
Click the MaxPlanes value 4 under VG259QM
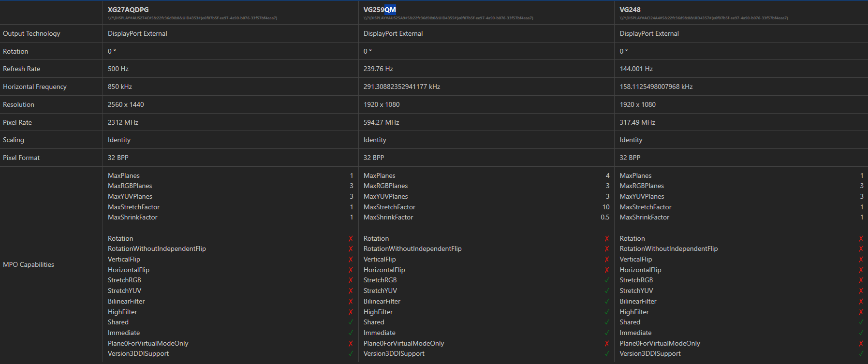(x=608, y=176)
